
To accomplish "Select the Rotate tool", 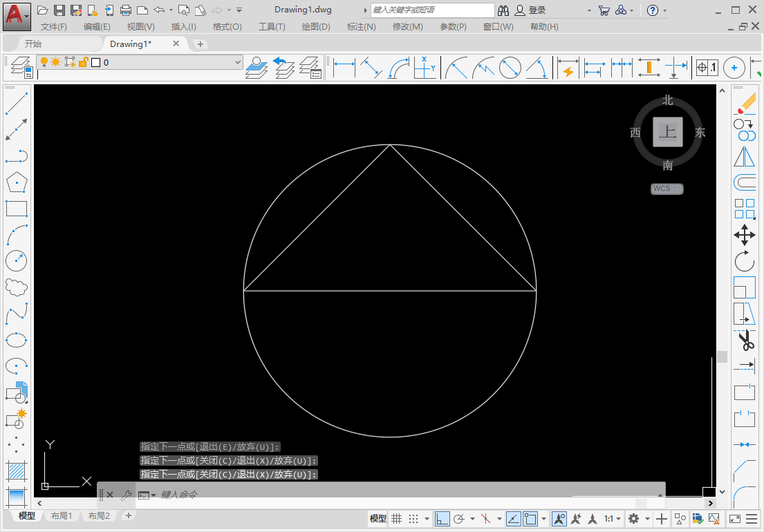I will tap(745, 261).
